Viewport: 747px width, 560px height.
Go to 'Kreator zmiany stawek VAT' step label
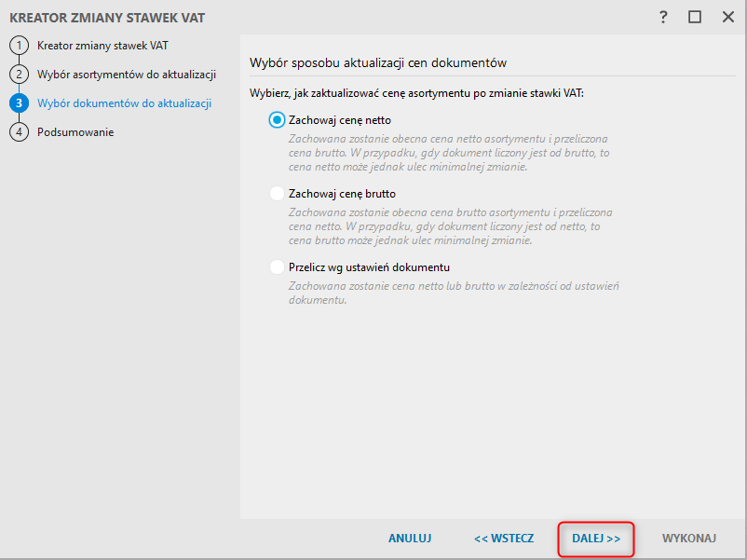point(102,45)
